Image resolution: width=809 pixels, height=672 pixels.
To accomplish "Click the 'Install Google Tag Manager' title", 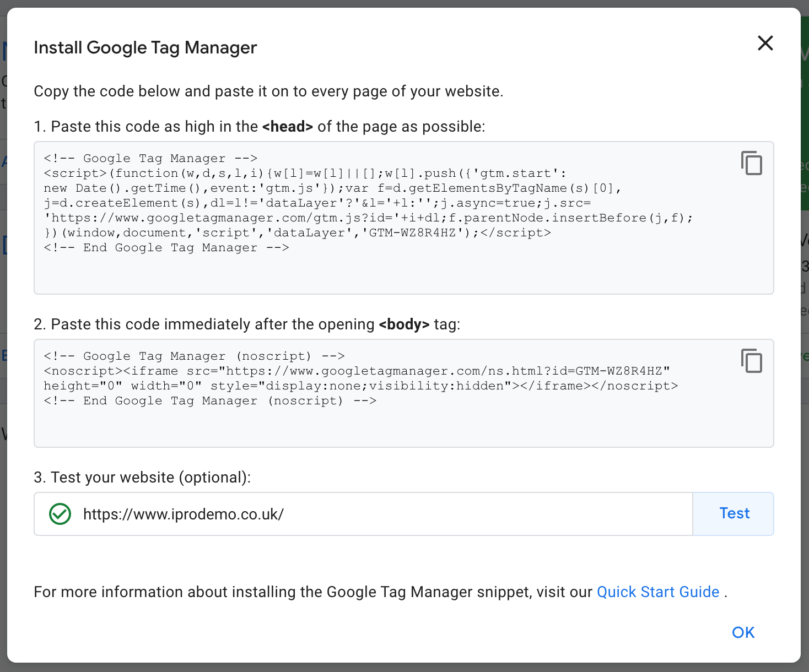I will coord(145,47).
